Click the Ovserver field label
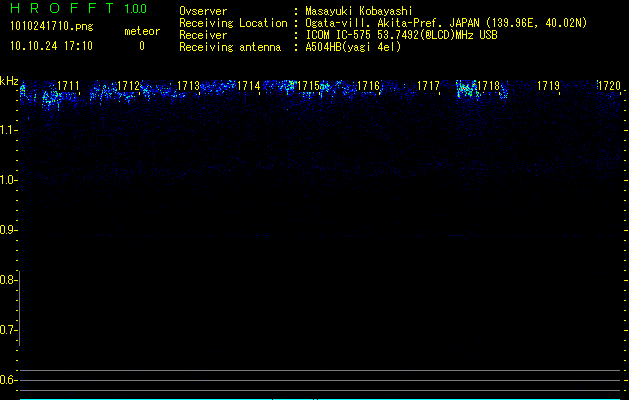Viewport: 629px width, 400px height. coord(203,11)
